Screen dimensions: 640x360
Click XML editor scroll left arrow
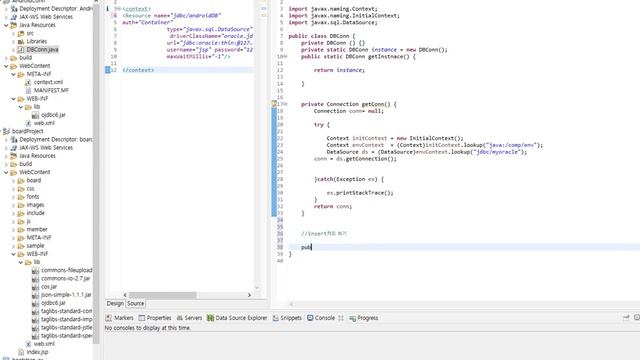125,295
